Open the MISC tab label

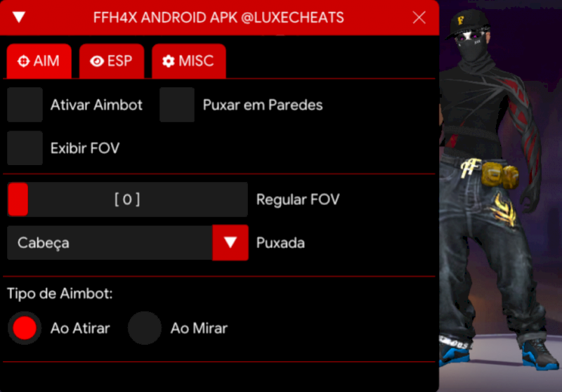coord(196,61)
